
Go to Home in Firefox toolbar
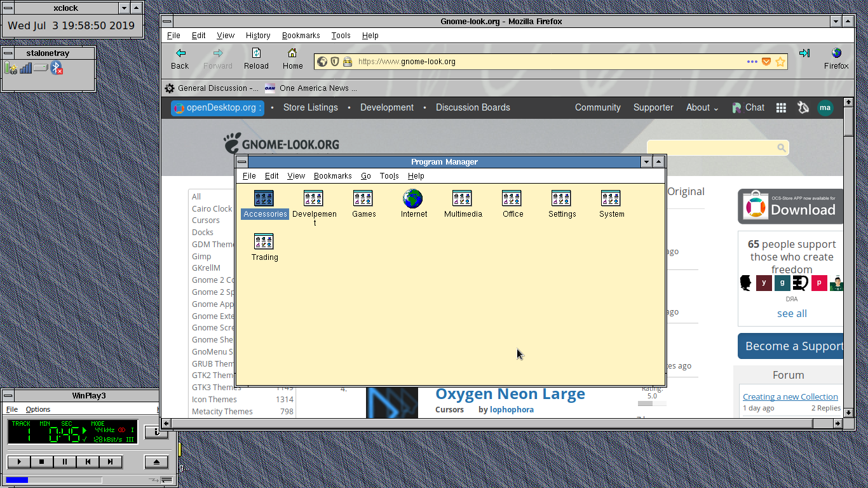coord(292,59)
